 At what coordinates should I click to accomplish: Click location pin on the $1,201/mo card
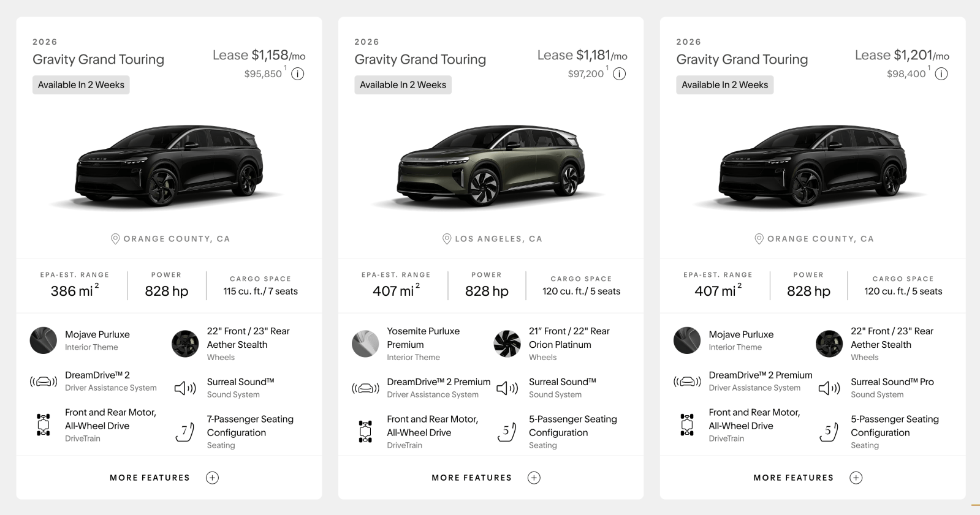tap(759, 239)
